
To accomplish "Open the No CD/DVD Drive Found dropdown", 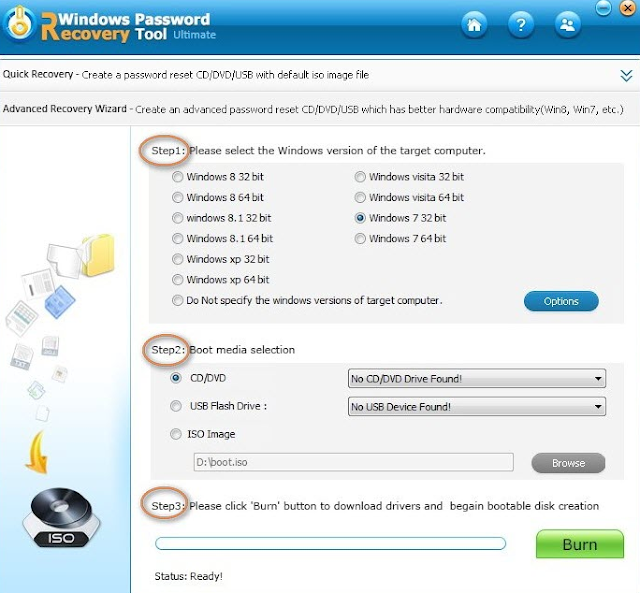I will [477, 378].
